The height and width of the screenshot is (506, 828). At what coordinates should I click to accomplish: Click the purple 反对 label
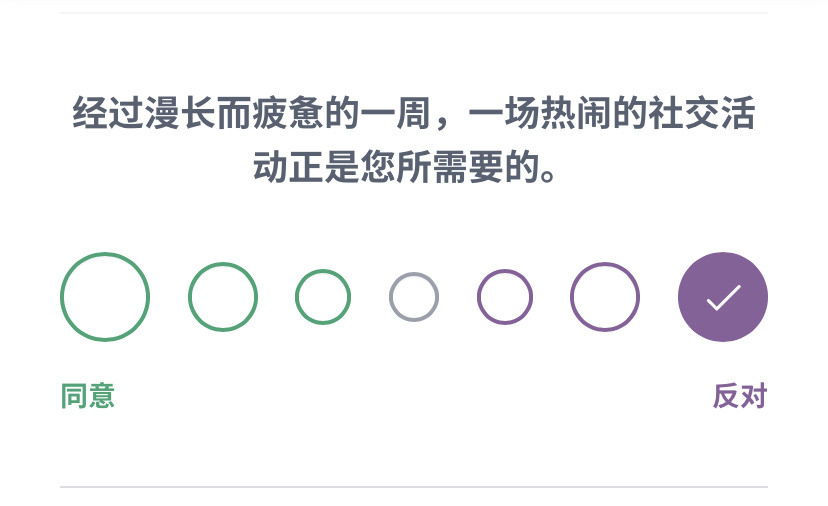[740, 396]
